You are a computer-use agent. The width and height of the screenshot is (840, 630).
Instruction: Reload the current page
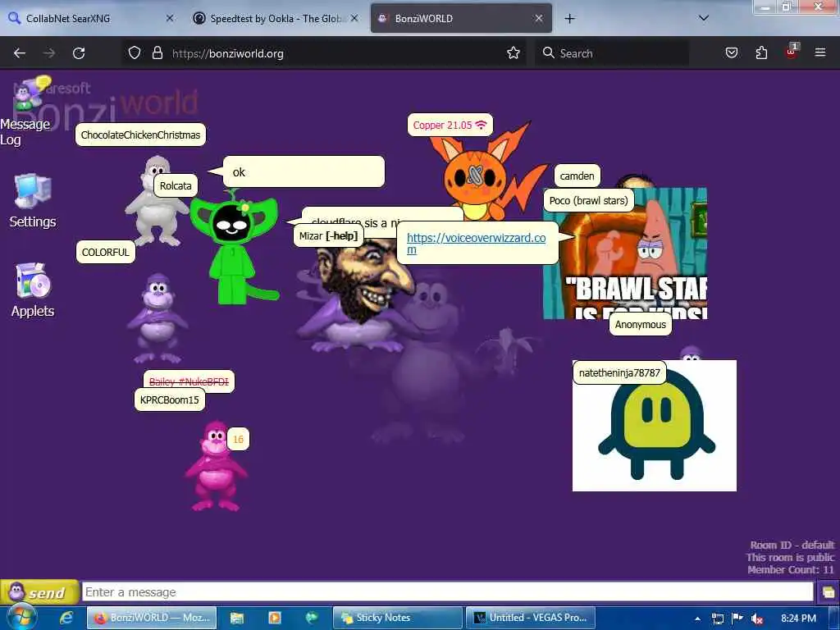click(79, 53)
